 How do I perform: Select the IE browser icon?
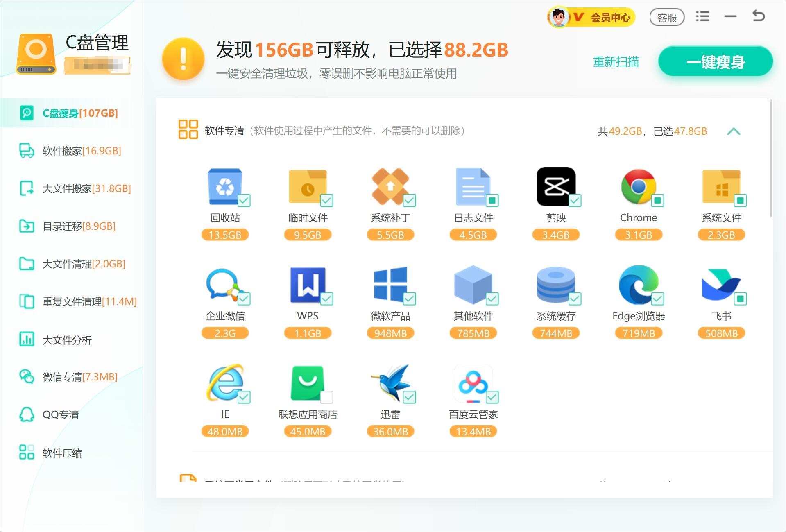point(225,383)
